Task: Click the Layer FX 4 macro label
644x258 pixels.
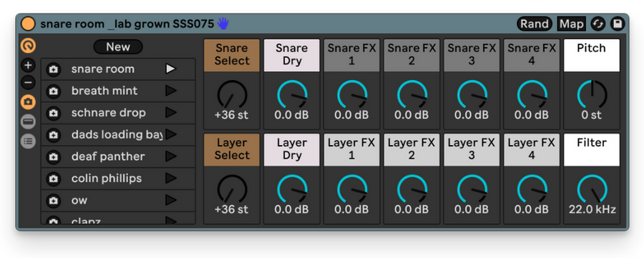Action: [532, 149]
